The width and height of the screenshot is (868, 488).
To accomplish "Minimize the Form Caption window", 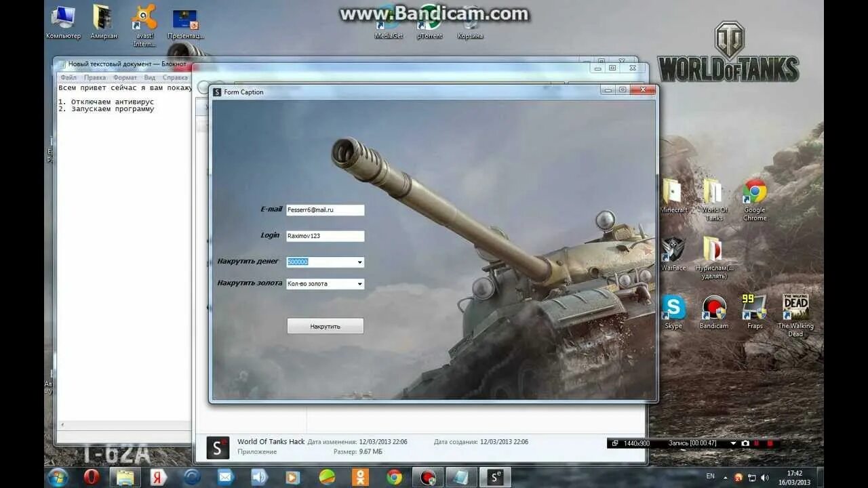I will pyautogui.click(x=609, y=90).
